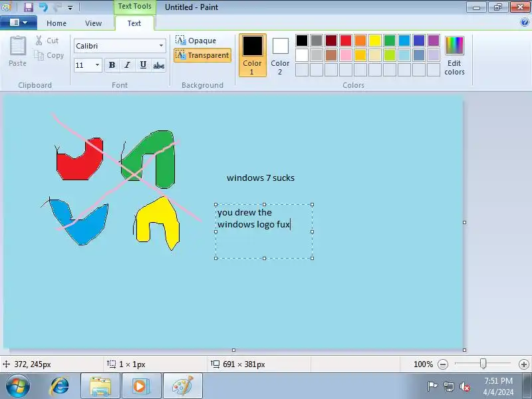The width and height of the screenshot is (532, 399).
Task: Select Color 2 background button
Action: [280, 55]
